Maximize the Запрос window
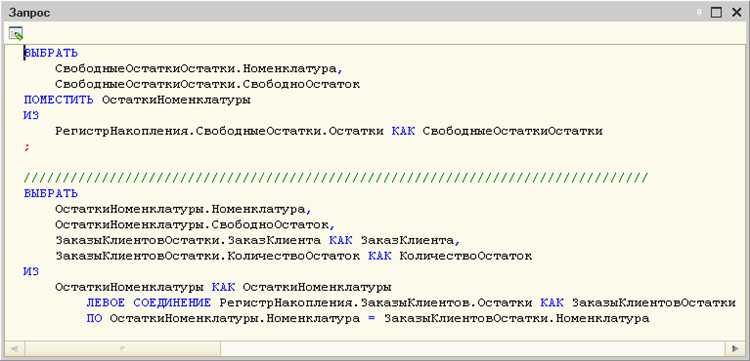Screen dimensions: 750x361 tap(716, 12)
